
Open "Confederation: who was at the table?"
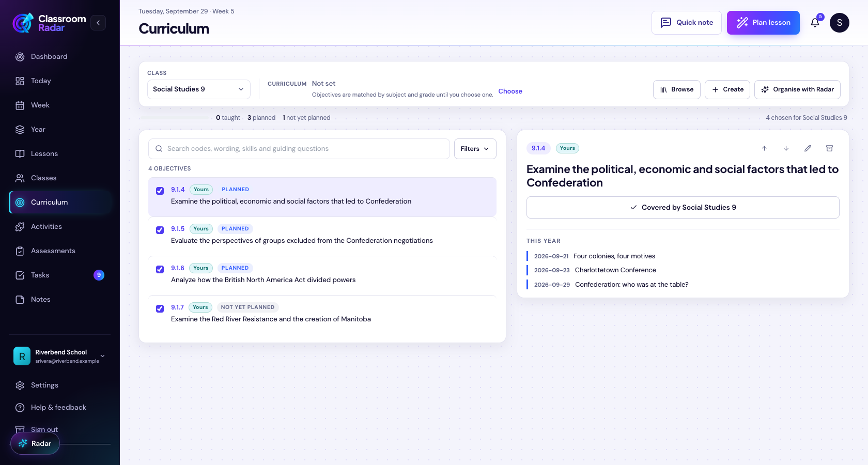631,285
